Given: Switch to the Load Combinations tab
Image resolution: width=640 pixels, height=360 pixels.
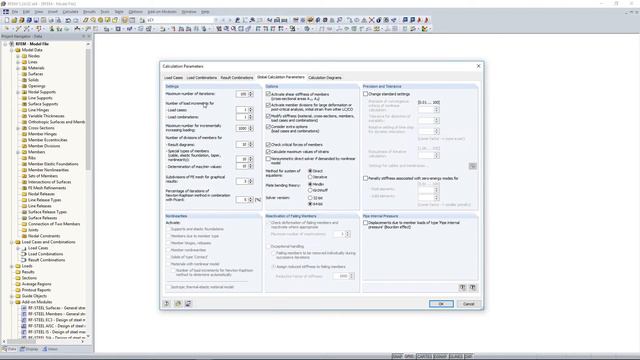Looking at the screenshot, I should pos(202,78).
